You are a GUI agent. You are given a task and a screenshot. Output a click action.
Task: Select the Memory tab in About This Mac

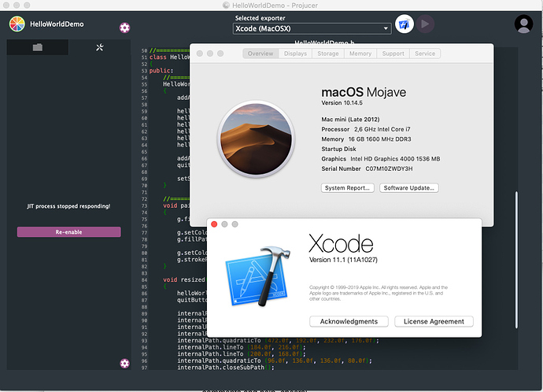tap(360, 54)
